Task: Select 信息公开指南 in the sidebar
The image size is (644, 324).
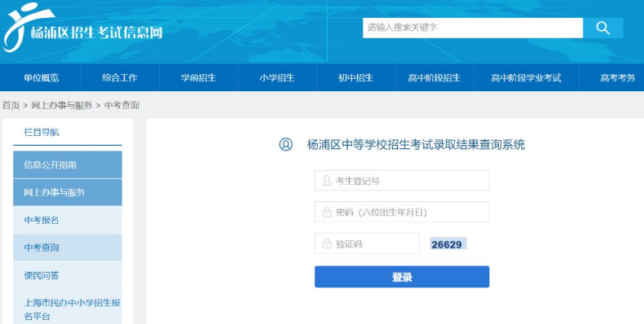Action: pos(68,164)
